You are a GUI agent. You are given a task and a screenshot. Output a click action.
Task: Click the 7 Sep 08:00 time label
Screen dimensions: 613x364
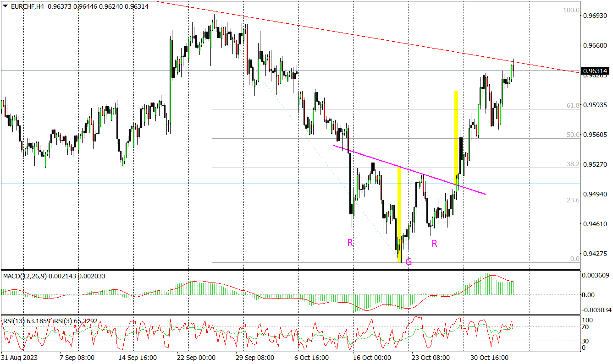[77, 358]
